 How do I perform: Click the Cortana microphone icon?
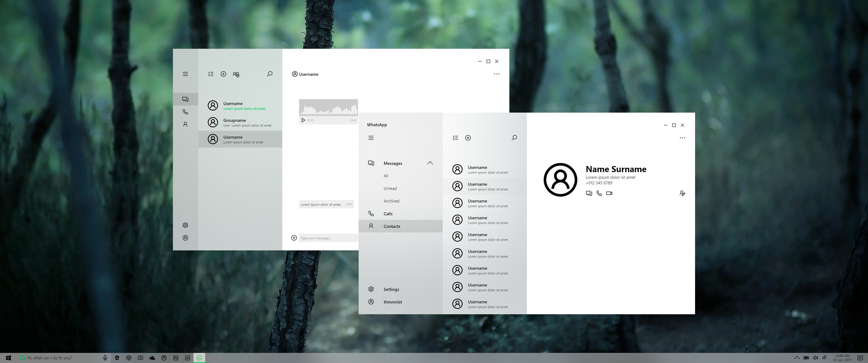pyautogui.click(x=105, y=358)
